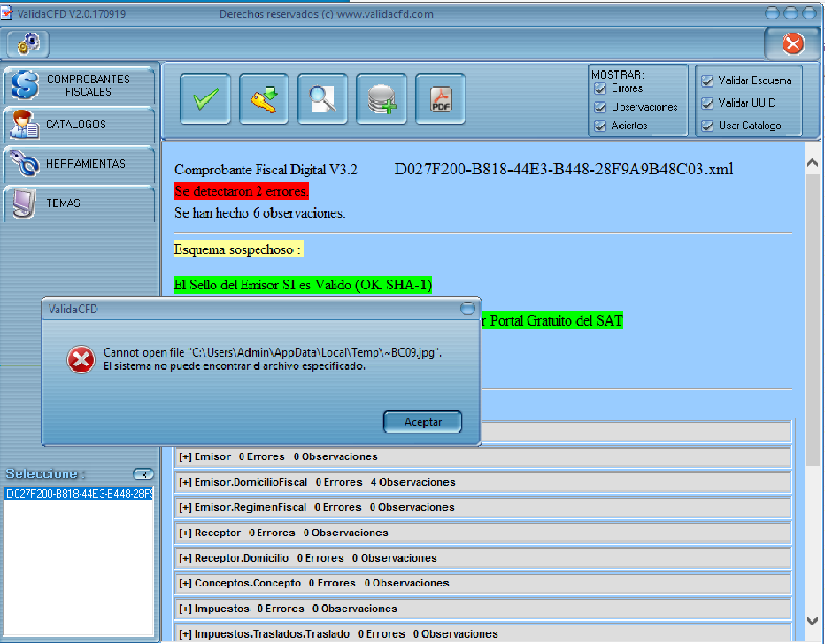
Task: Expand the Impuestos section
Action: coord(482,609)
